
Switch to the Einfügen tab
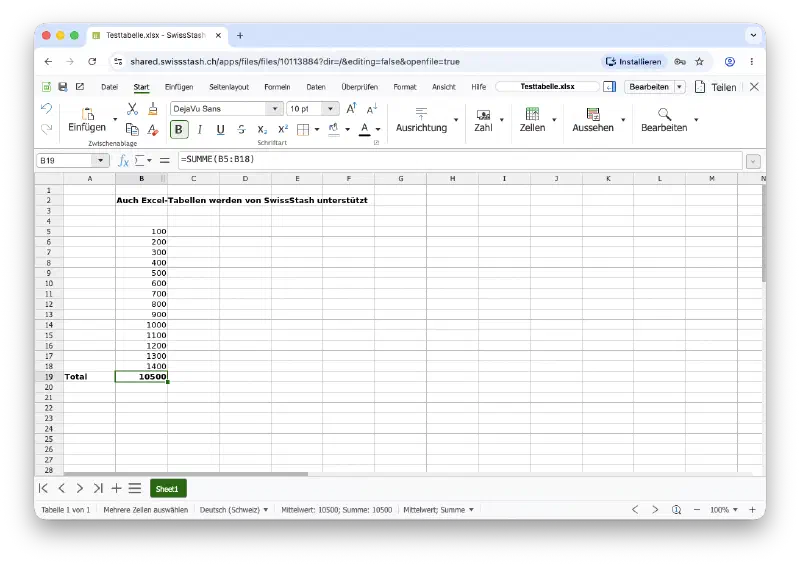tap(179, 87)
